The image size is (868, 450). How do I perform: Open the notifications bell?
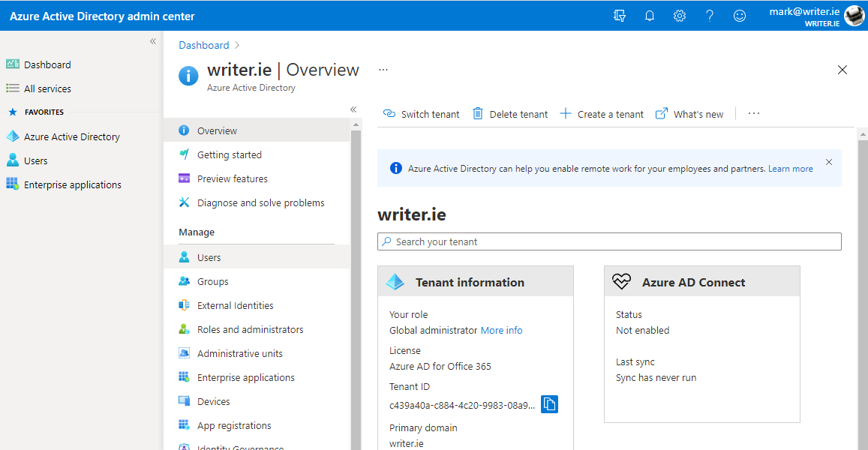pos(650,16)
